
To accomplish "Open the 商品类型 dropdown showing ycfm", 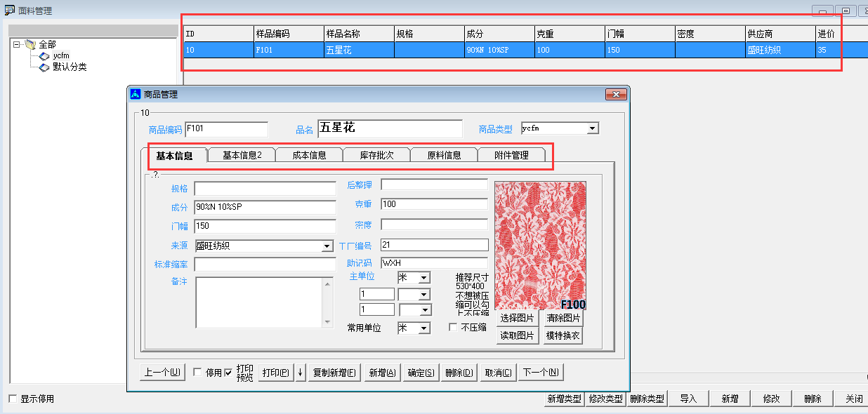I will (593, 128).
